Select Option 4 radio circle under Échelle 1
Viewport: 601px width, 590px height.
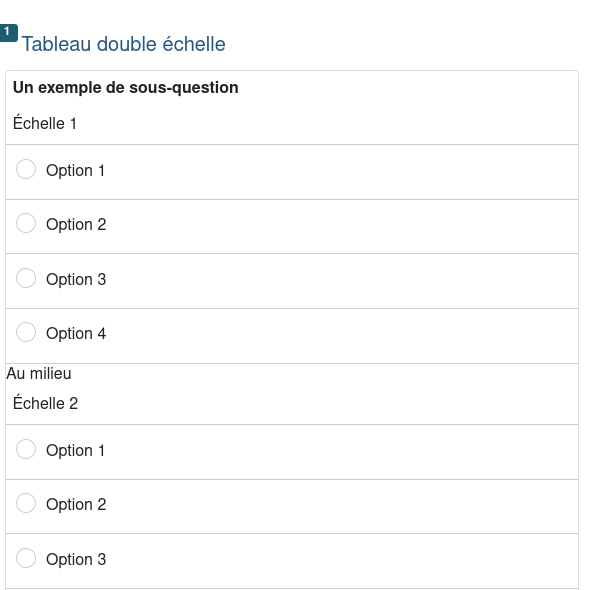(26, 332)
